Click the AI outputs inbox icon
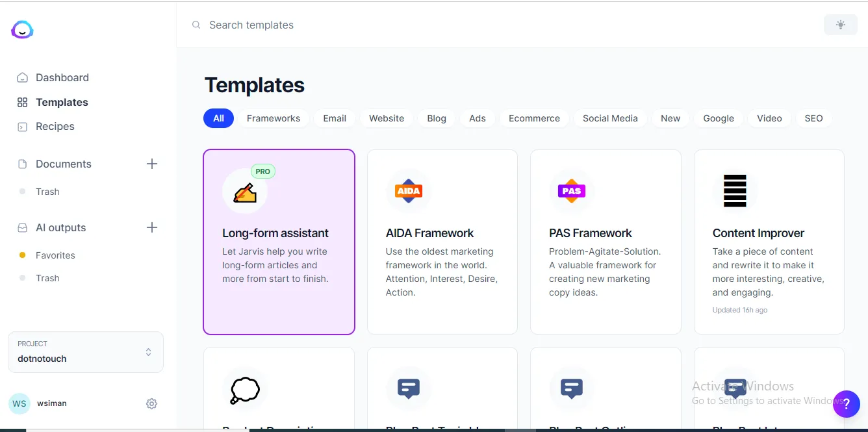The height and width of the screenshot is (432, 868). click(x=22, y=227)
